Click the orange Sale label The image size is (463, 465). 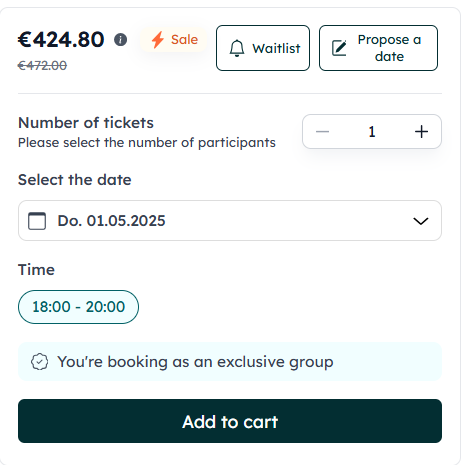pyautogui.click(x=184, y=40)
